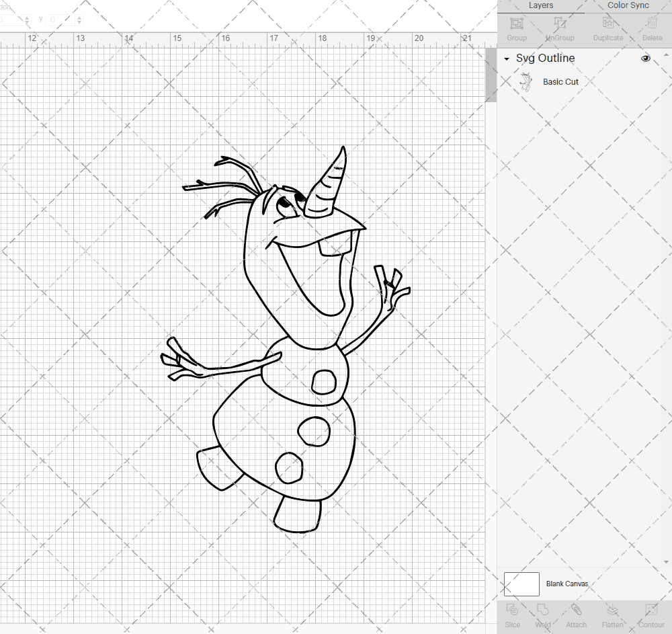Image resolution: width=672 pixels, height=634 pixels.
Task: Increment the Y position value
Action: (79, 16)
